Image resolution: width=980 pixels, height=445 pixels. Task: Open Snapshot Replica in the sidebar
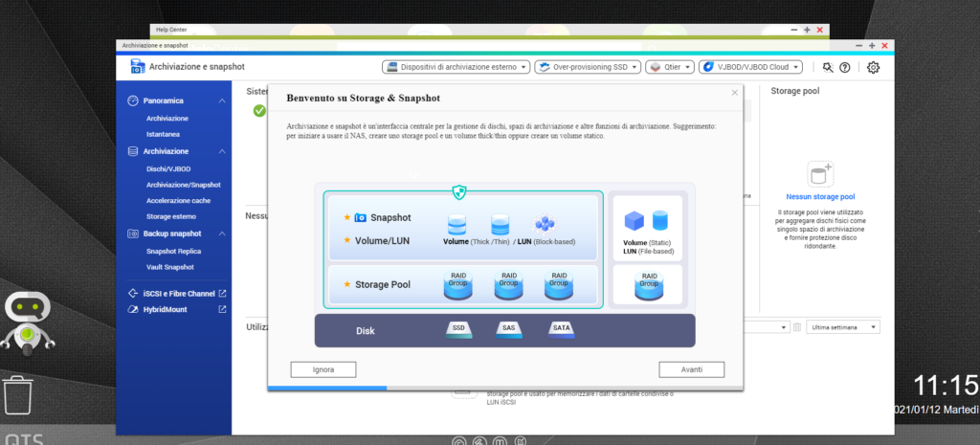(x=173, y=252)
